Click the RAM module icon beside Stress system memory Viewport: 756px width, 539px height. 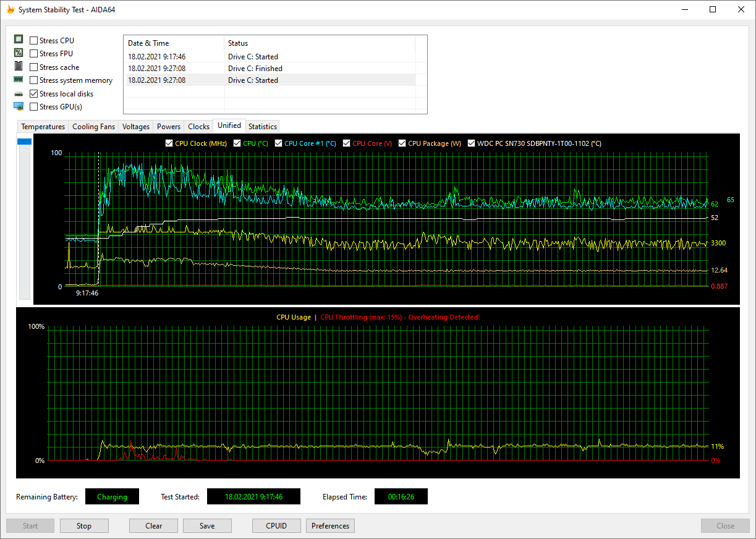[x=19, y=80]
